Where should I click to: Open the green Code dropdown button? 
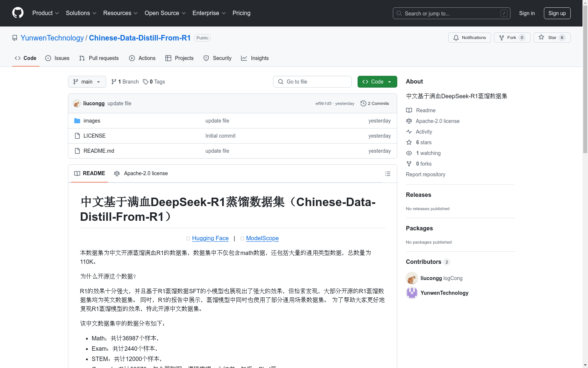point(377,82)
